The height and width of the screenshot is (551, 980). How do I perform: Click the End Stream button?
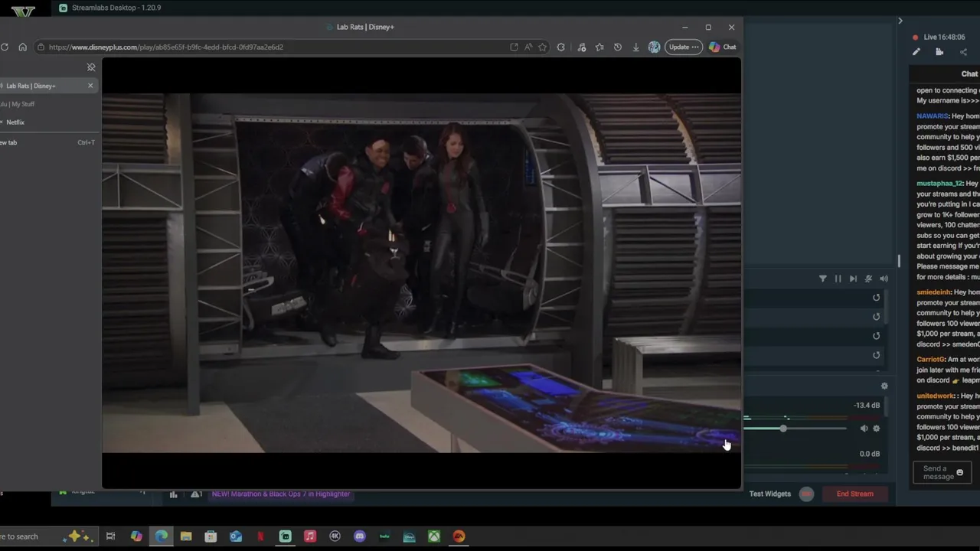[x=855, y=494]
